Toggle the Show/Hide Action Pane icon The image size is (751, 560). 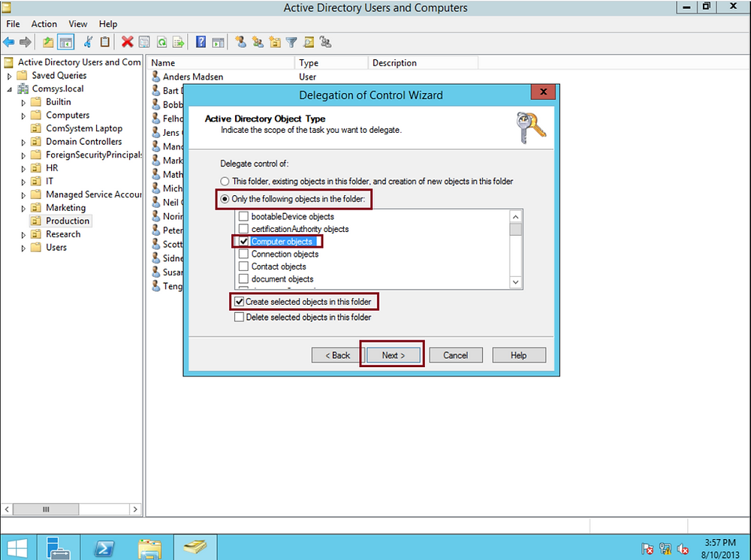click(x=218, y=43)
